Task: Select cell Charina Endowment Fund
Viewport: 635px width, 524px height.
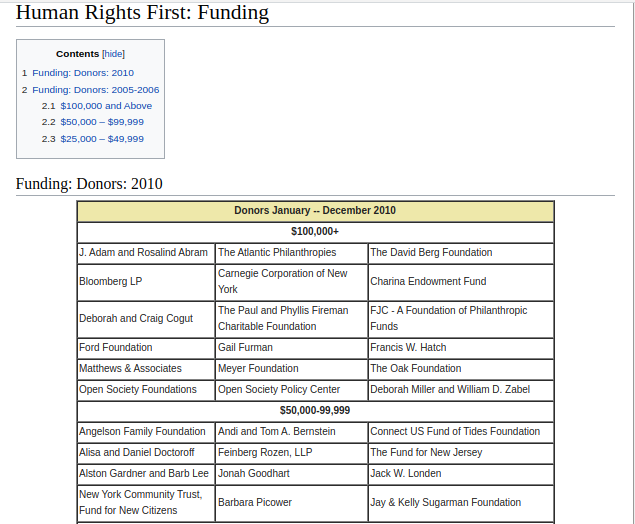Action: pos(461,282)
